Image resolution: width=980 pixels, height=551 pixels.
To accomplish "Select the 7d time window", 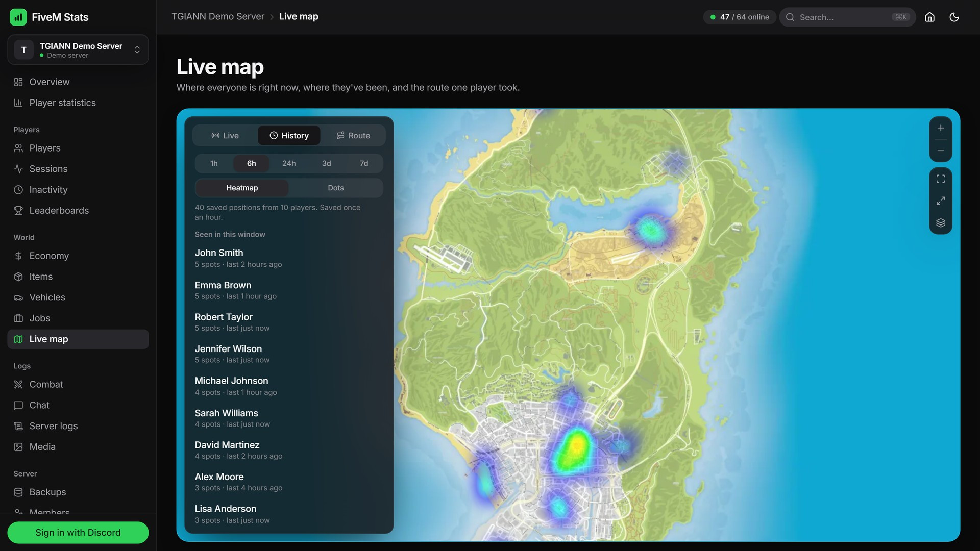I will (364, 163).
